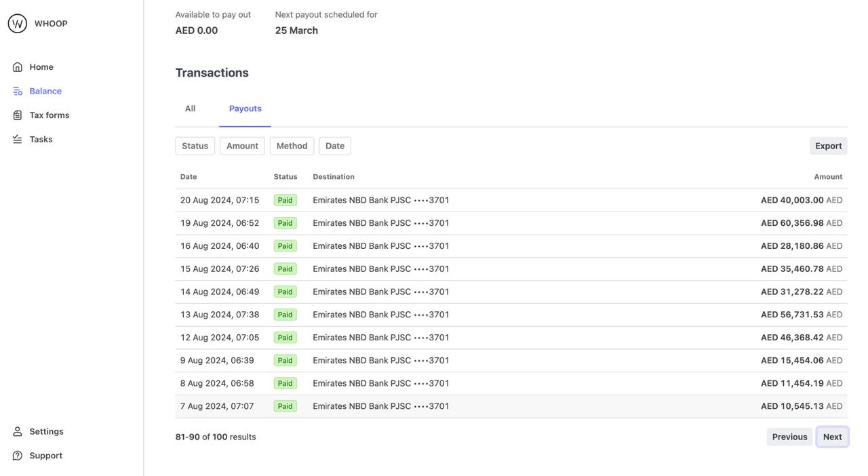The width and height of the screenshot is (868, 476).
Task: Click the WHOOP logo icon
Action: click(x=18, y=24)
